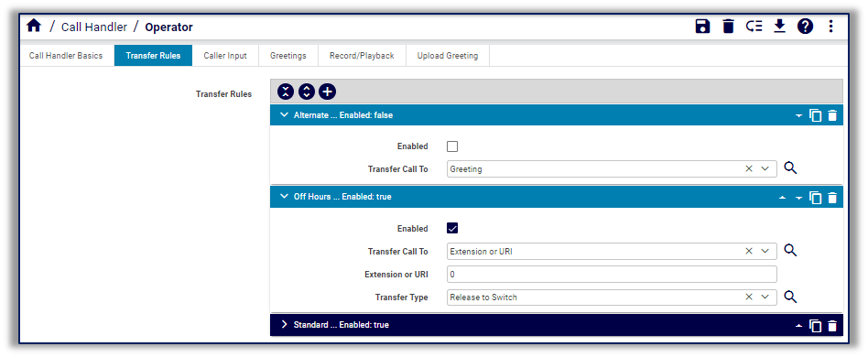Open the Help question mark icon
The image size is (868, 357).
click(805, 26)
